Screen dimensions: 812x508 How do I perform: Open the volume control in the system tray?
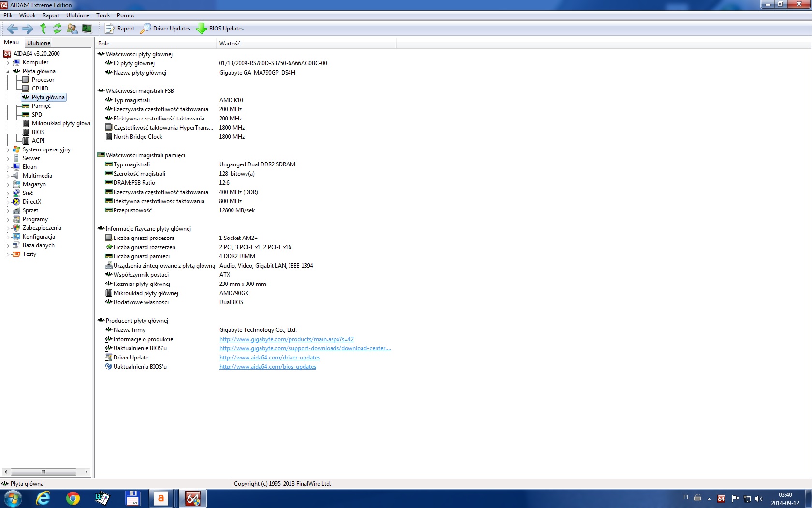tap(758, 499)
